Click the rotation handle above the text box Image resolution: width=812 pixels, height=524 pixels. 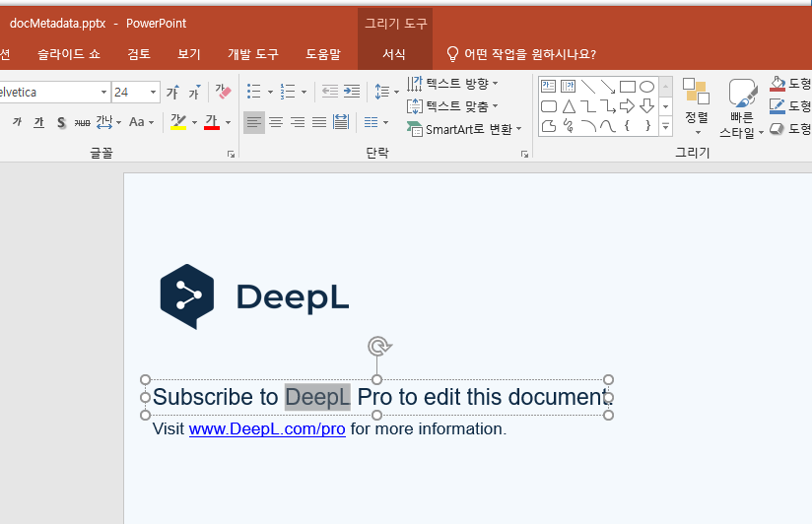click(378, 346)
